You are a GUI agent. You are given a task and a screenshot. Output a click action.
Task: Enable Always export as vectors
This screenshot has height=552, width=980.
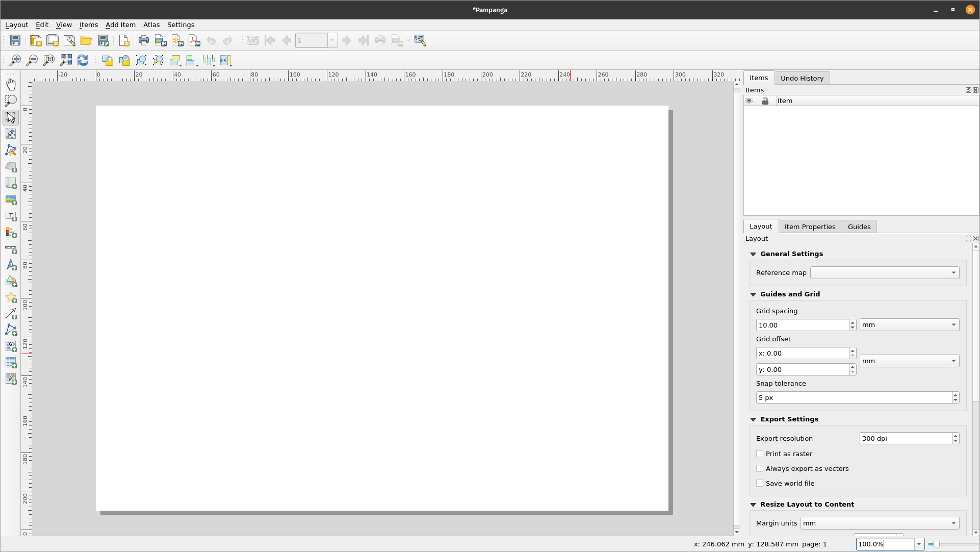(760, 468)
